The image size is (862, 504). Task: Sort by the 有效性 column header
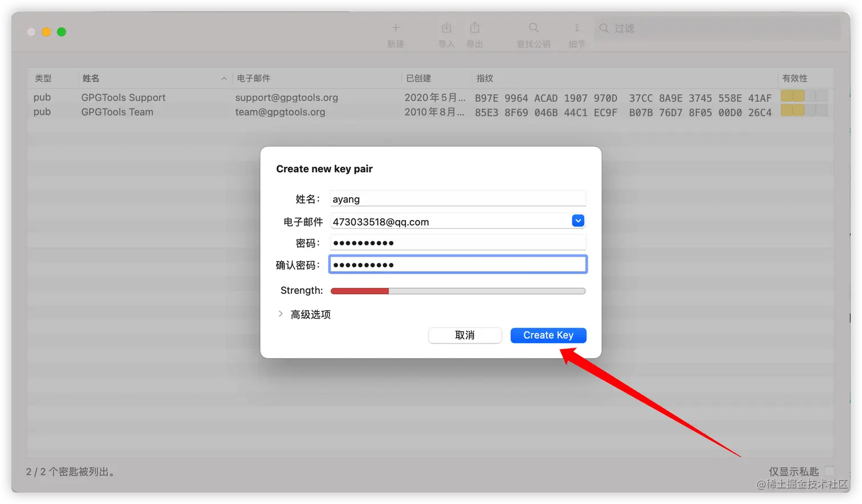795,78
